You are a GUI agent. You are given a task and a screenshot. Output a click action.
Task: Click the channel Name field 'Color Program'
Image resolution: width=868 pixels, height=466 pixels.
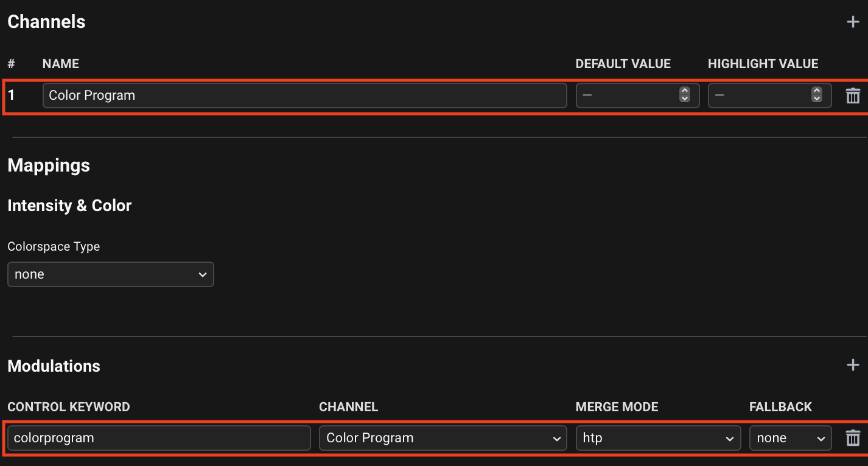pyautogui.click(x=304, y=96)
